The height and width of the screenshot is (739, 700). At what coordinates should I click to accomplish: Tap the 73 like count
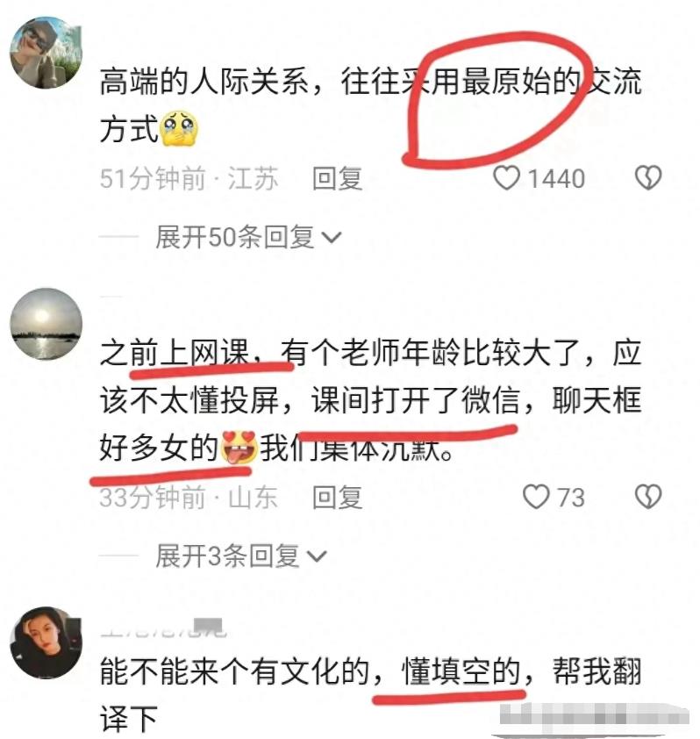(x=571, y=498)
